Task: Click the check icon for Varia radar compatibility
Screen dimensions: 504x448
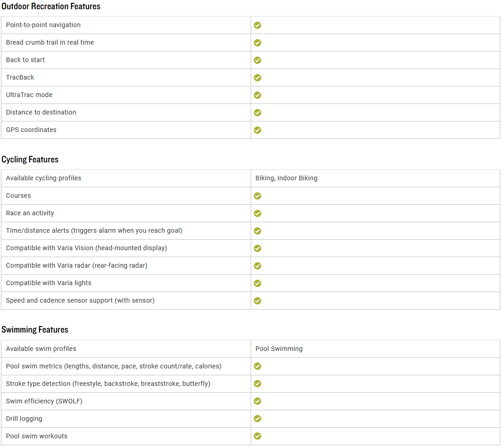Action: coord(258,266)
